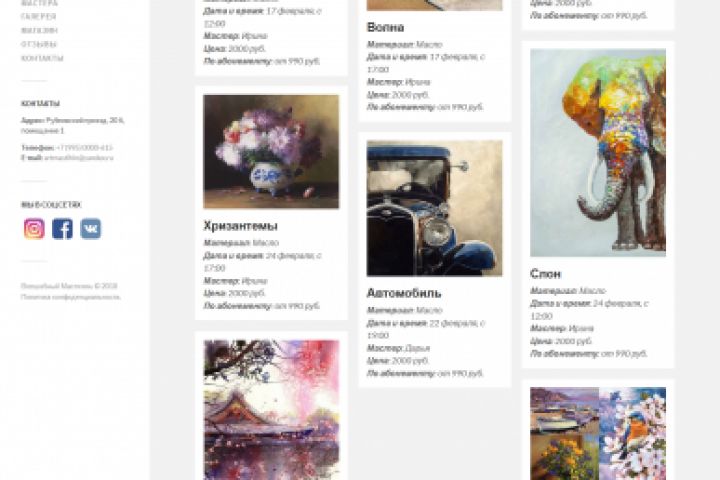Open the colorful elephant painting image
The width and height of the screenshot is (720, 480).
pyautogui.click(x=598, y=152)
